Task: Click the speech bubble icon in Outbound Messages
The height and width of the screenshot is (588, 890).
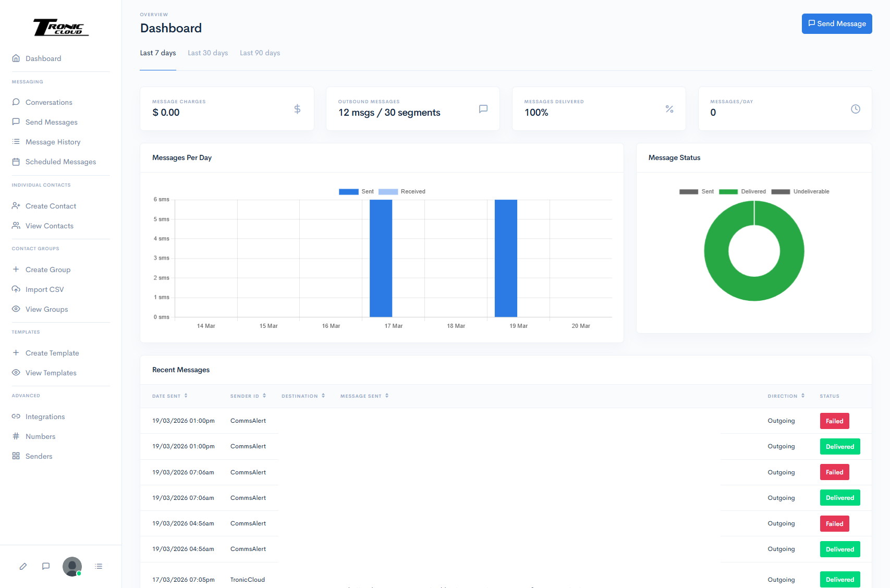Action: 483,109
